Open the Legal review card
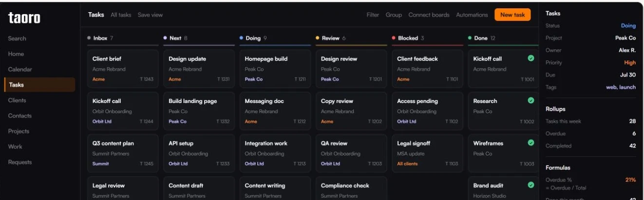The width and height of the screenshot is (644, 200). pos(123,188)
